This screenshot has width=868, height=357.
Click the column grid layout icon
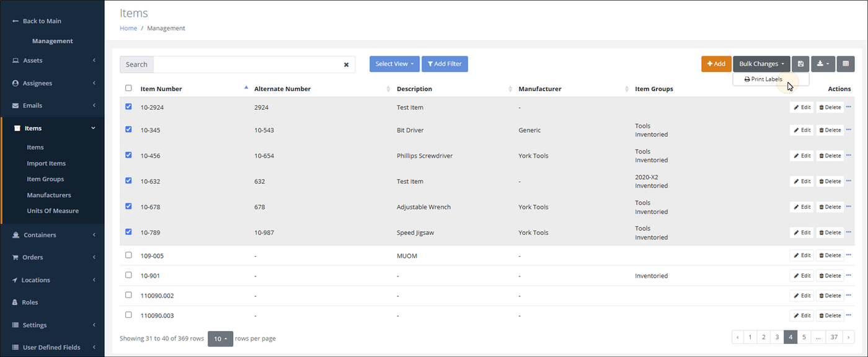[x=846, y=64]
